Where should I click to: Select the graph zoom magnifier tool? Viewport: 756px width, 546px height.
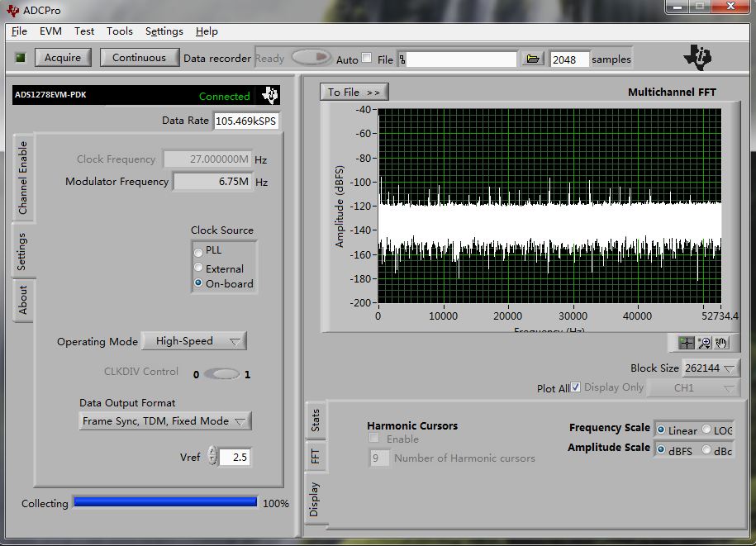coord(705,343)
